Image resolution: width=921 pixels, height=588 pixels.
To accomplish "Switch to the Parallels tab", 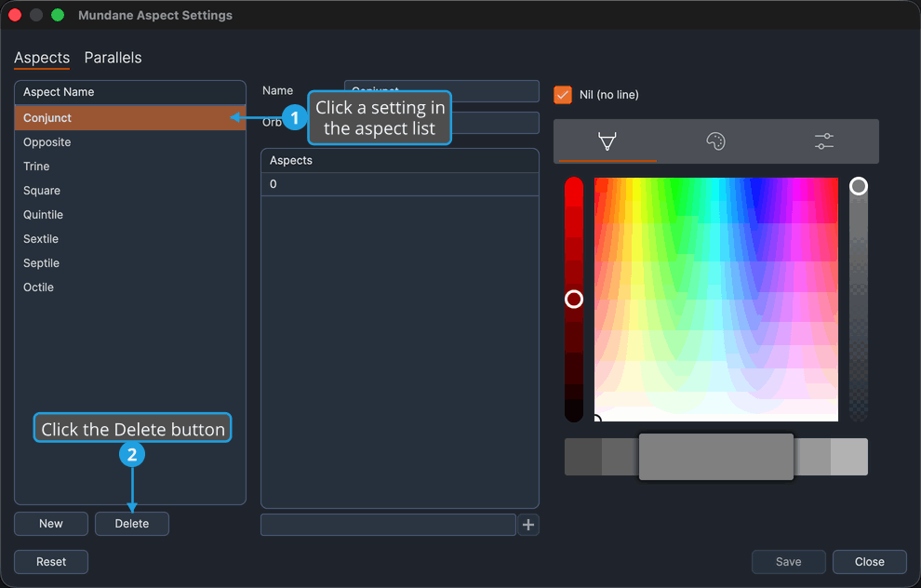I will [x=113, y=58].
